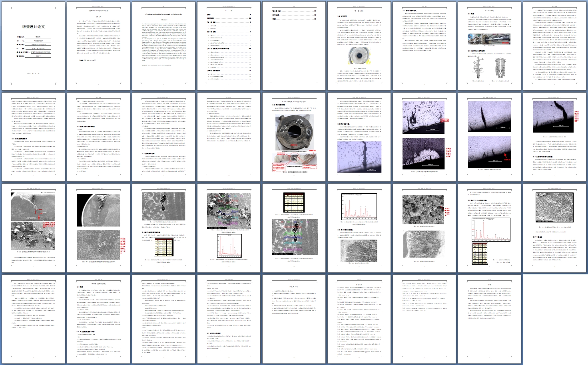
Task: Select page with two nozzle schematic drawings
Action: pos(489,46)
